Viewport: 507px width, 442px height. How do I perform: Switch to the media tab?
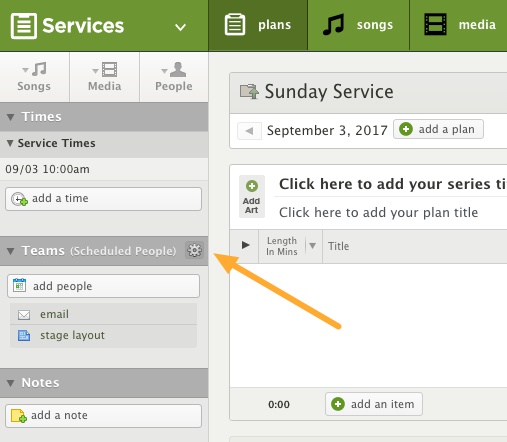tap(459, 25)
